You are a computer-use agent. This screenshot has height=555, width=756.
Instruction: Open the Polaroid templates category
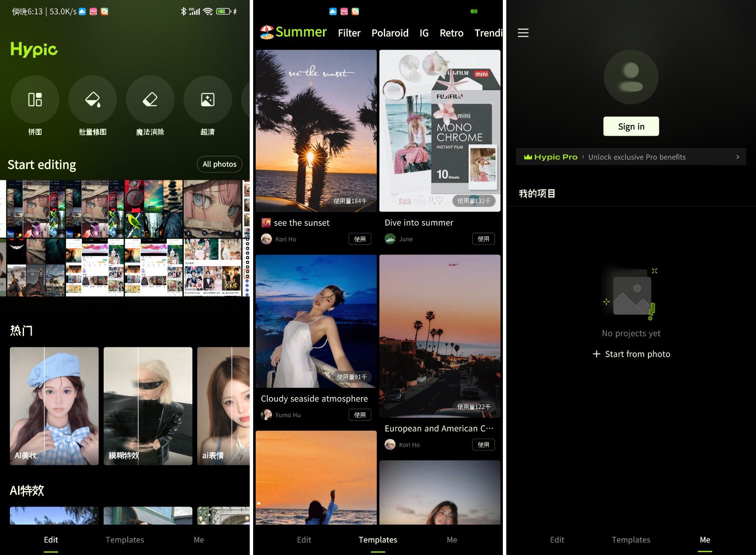pyautogui.click(x=390, y=33)
